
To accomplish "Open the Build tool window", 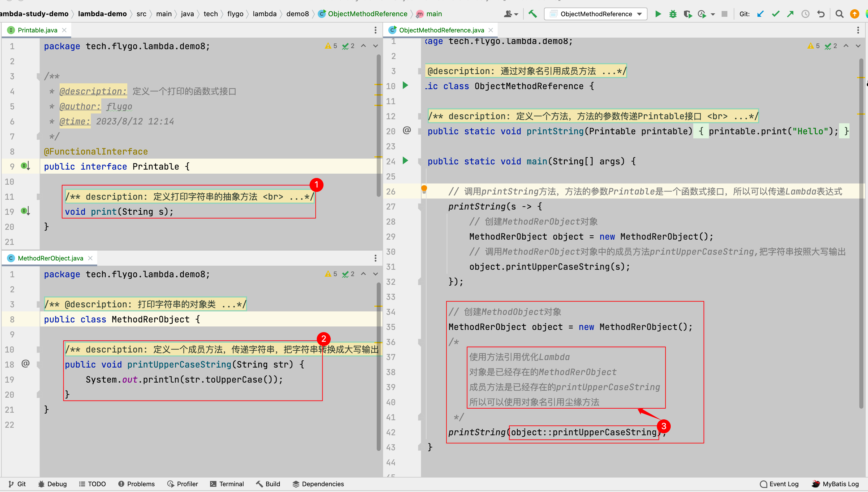I will tap(268, 484).
